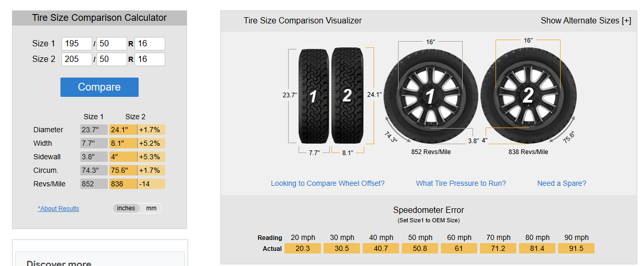Viewport: 644px width, 266px height.
Task: Click Size 1 aspect ratio field
Action: pos(112,44)
